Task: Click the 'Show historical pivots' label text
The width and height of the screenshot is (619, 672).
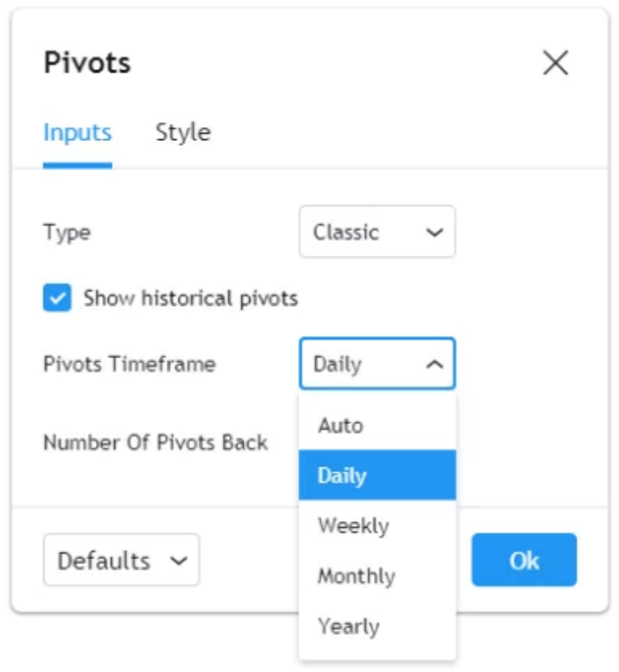Action: pos(190,297)
